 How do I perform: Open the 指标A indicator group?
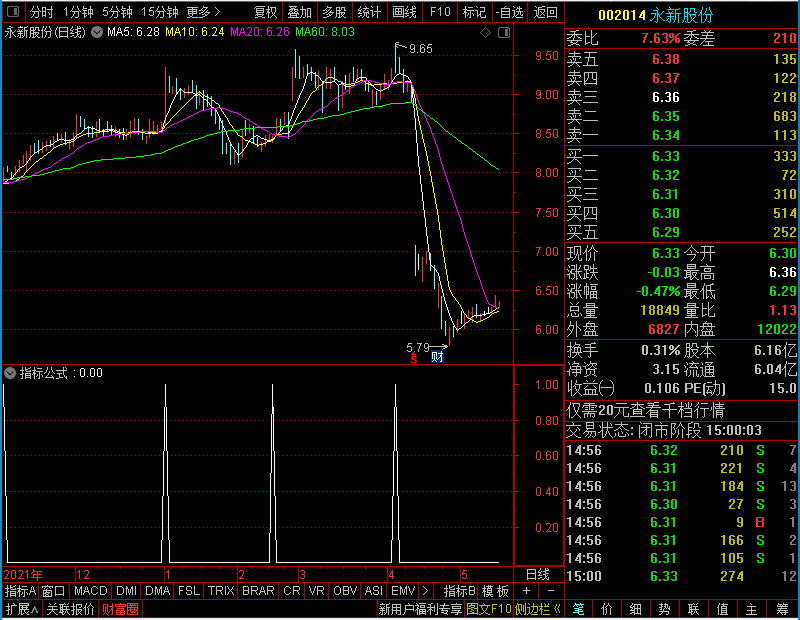[20, 591]
